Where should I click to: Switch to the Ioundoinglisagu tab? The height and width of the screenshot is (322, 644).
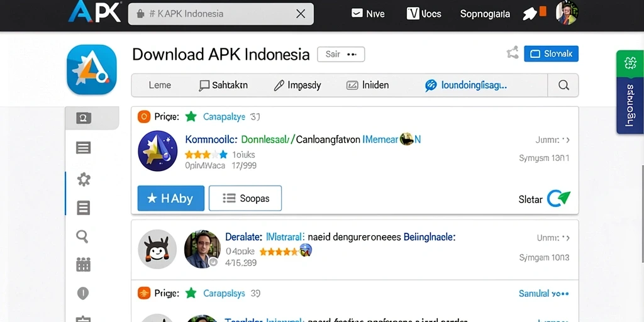[466, 85]
